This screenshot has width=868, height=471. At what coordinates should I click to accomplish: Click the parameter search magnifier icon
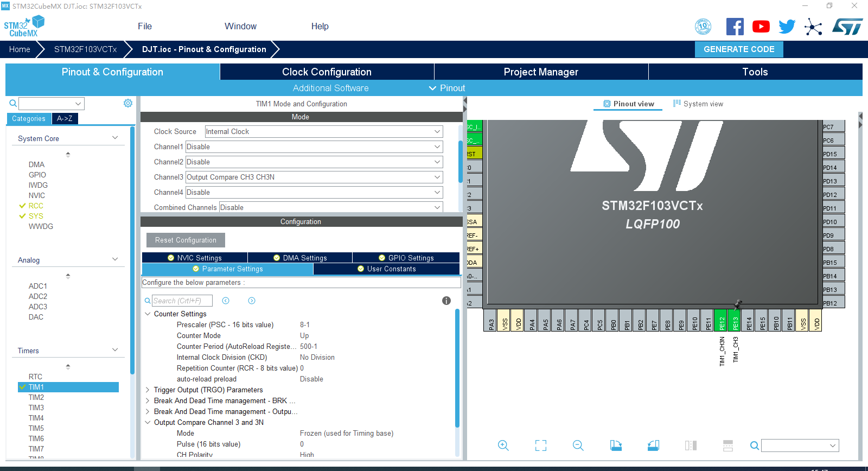(x=148, y=301)
